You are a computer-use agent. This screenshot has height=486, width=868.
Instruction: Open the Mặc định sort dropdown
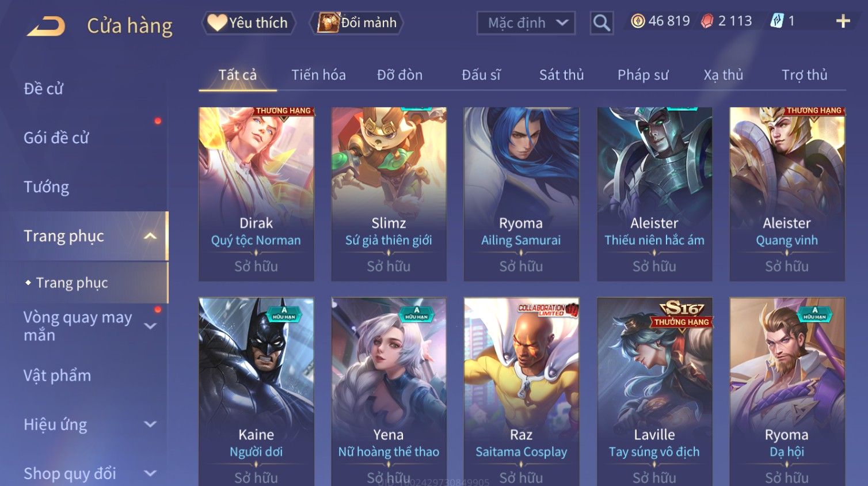pos(526,23)
